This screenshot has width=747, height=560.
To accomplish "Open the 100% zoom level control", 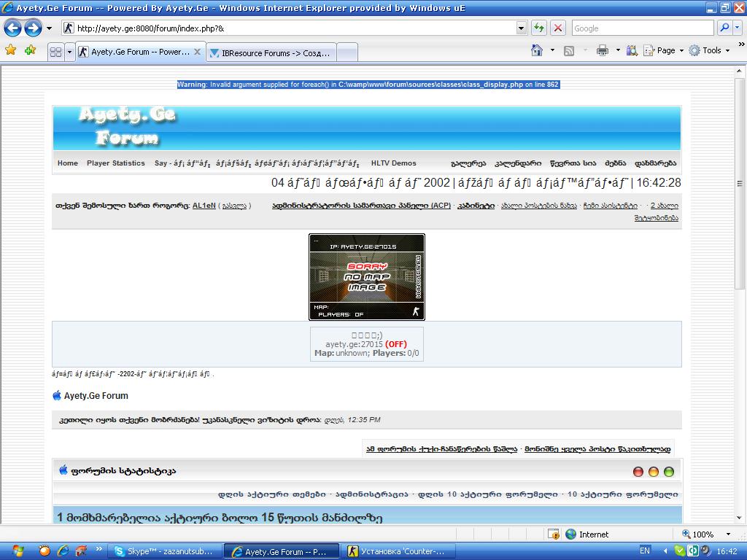I will pyautogui.click(x=706, y=534).
